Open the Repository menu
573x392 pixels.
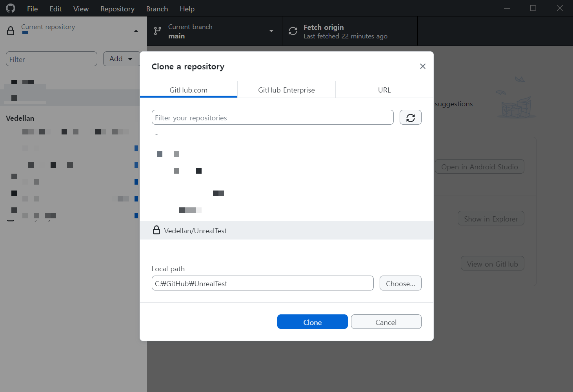point(117,9)
